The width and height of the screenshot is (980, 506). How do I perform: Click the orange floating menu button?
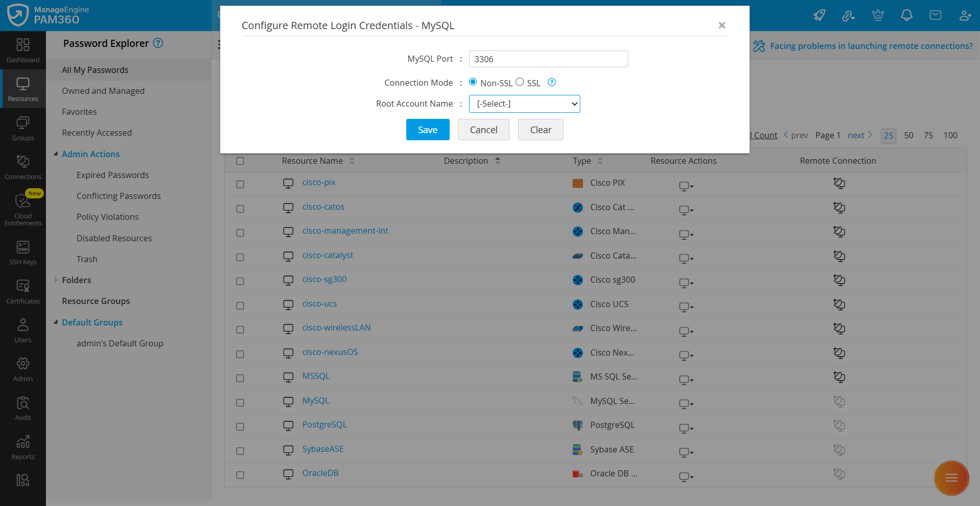click(951, 478)
